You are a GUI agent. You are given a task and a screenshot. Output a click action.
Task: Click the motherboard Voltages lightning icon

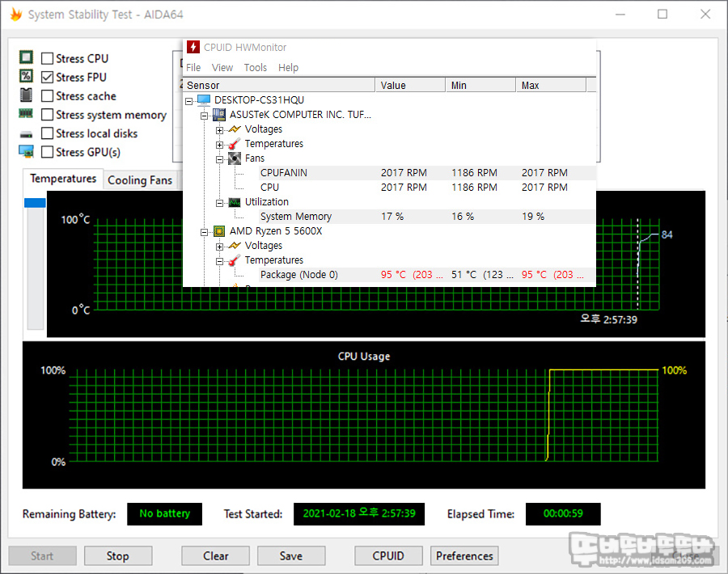pyautogui.click(x=235, y=129)
